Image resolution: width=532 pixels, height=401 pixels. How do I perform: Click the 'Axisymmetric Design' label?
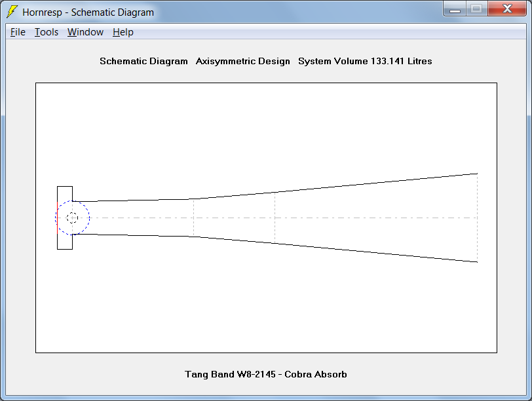[243, 61]
